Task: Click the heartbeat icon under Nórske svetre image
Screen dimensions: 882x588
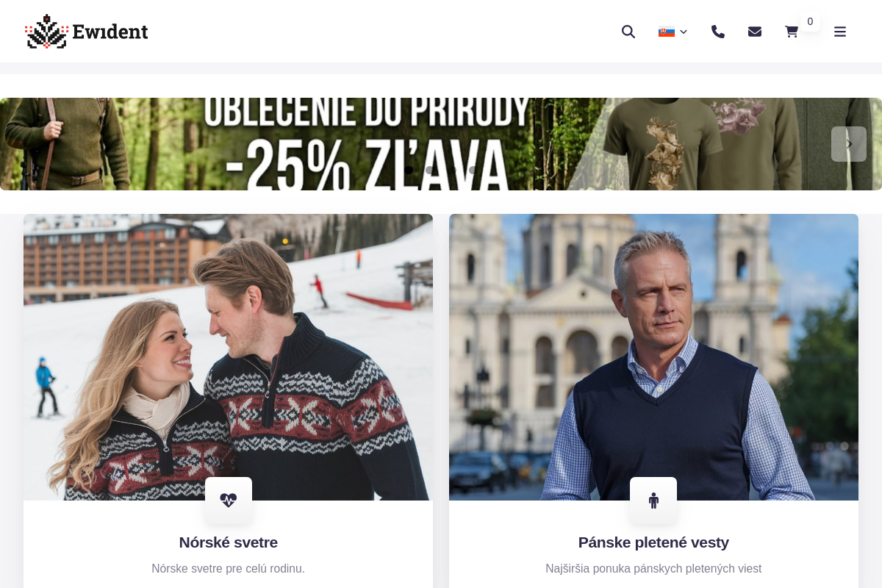Action: tap(229, 501)
